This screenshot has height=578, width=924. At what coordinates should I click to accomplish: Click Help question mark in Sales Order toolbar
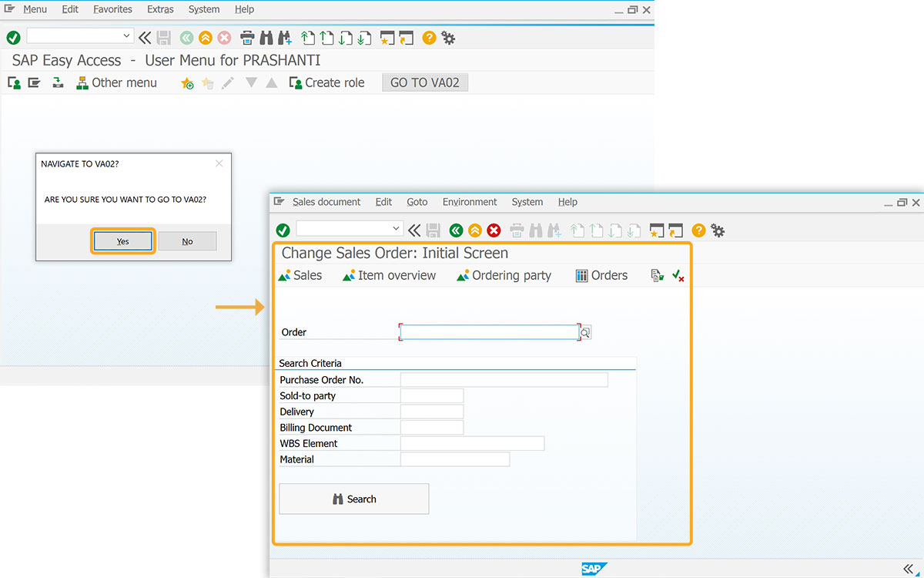tap(698, 230)
